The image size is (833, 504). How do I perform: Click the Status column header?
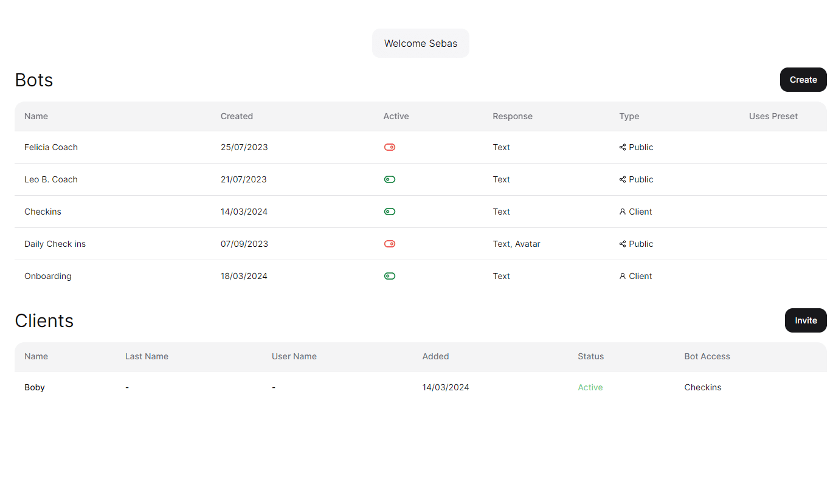coord(591,356)
